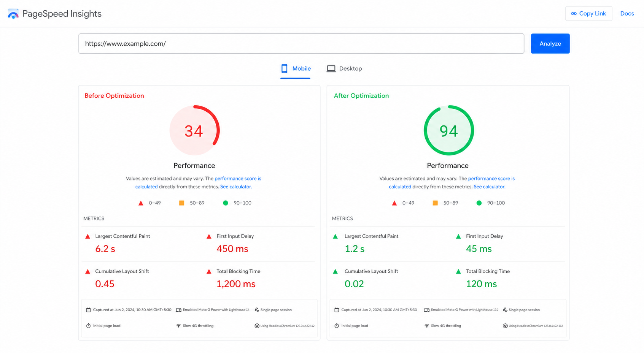
Task: Click the green 94 performance score gauge
Action: [x=448, y=130]
